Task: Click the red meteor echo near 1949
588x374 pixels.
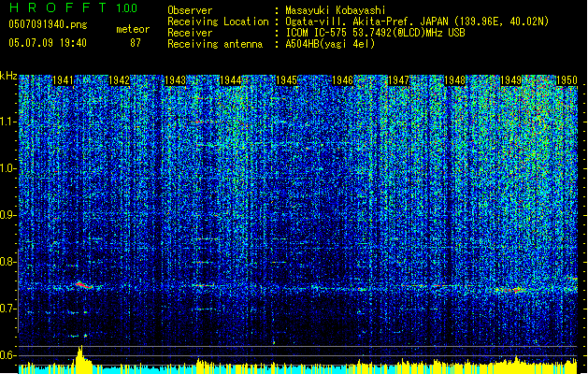Action: pos(510,290)
